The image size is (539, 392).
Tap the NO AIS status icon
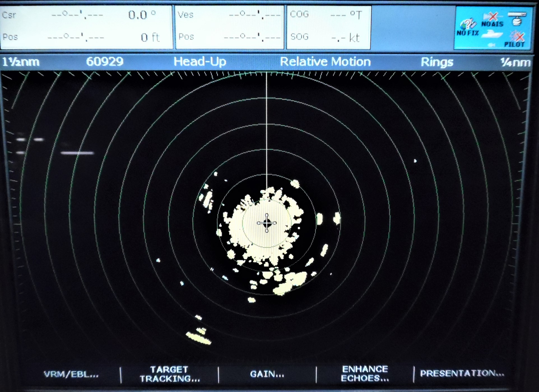492,20
